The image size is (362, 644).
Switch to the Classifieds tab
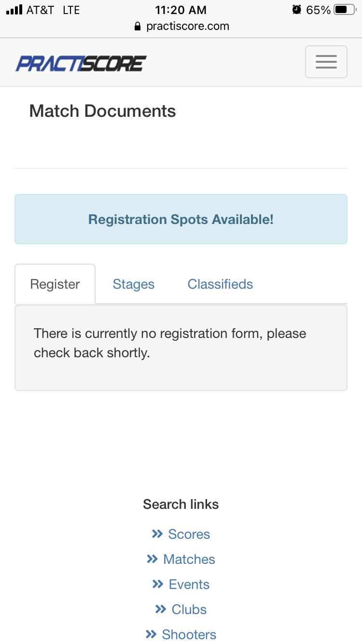click(x=220, y=284)
